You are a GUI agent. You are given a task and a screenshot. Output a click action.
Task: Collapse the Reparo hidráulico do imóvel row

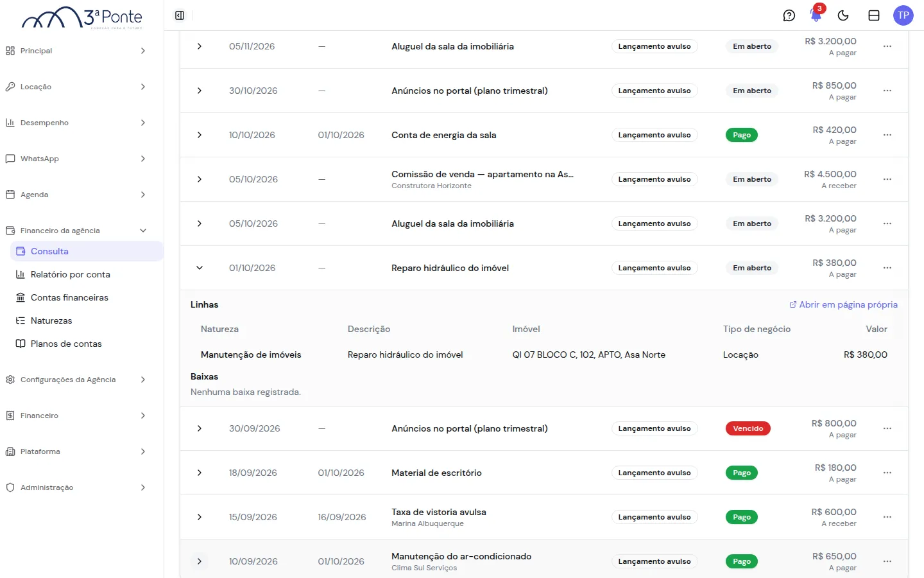[200, 268]
